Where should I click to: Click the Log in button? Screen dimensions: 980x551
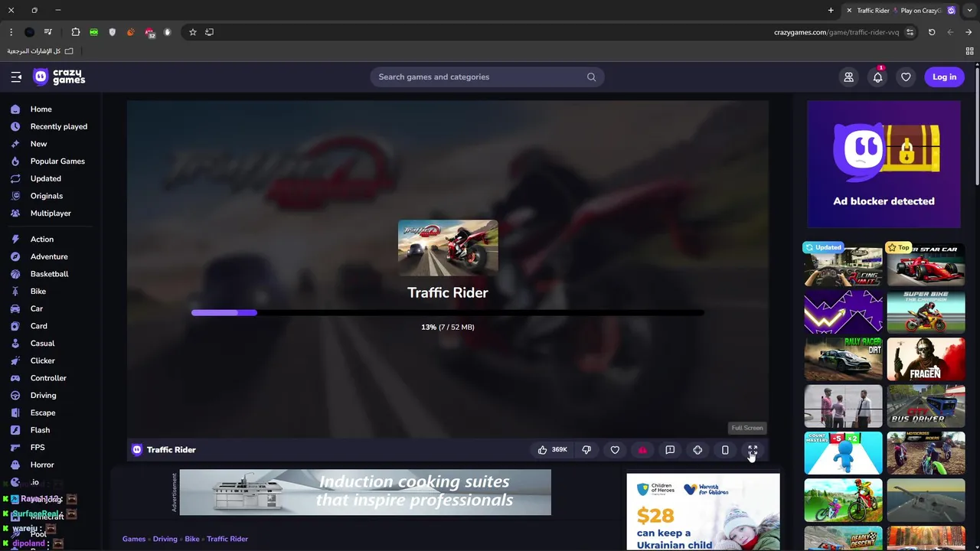[x=944, y=77]
